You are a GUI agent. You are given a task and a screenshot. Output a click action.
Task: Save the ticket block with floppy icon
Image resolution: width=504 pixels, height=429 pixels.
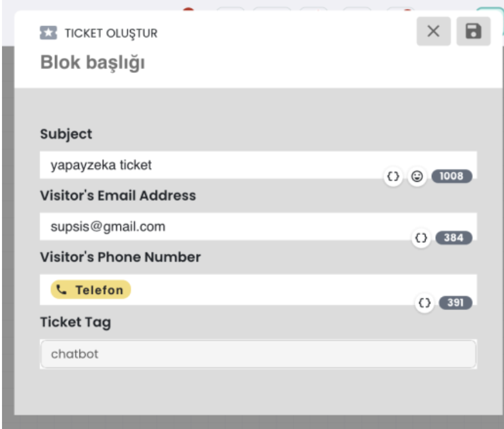pyautogui.click(x=473, y=31)
